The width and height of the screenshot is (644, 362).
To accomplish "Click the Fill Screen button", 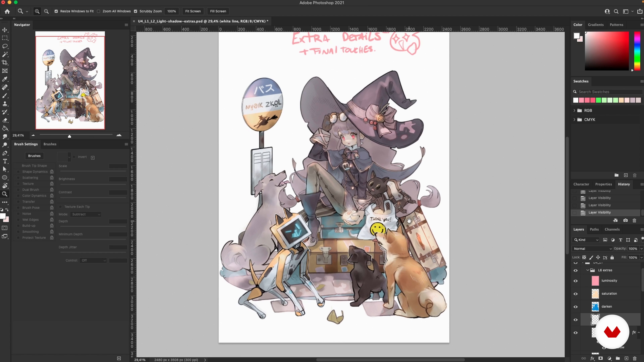I will [218, 11].
